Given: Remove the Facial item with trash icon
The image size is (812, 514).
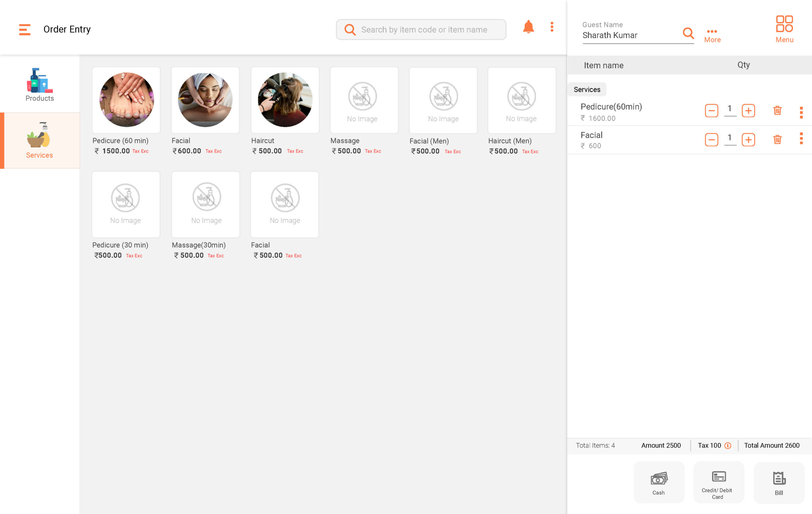Looking at the screenshot, I should (777, 140).
